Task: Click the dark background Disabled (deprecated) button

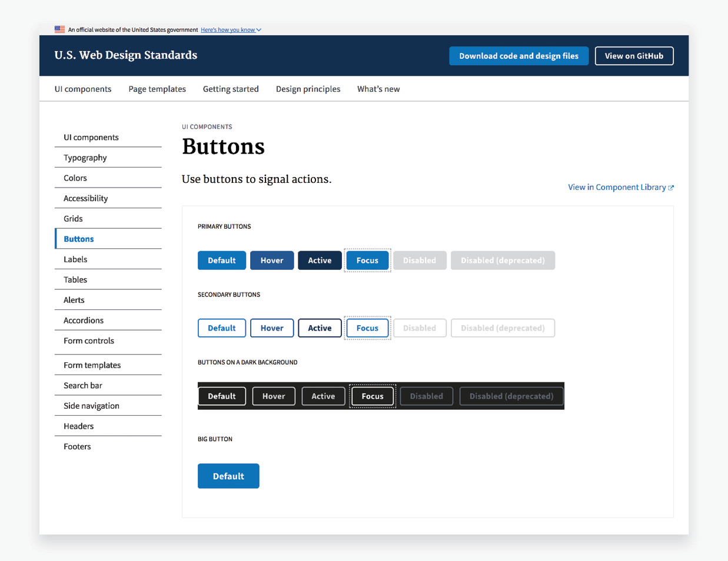Action: point(511,396)
